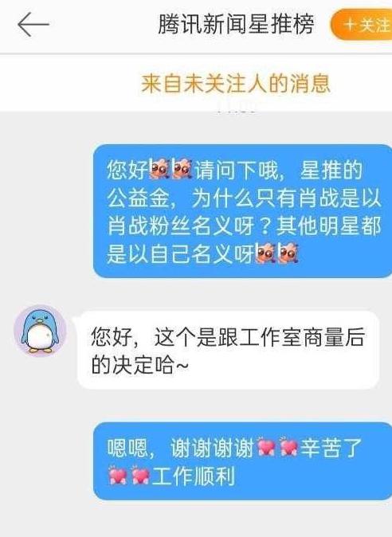Tap the 来自未关注人的消息 notice
Screen dimensions: 392x537
(x=236, y=84)
